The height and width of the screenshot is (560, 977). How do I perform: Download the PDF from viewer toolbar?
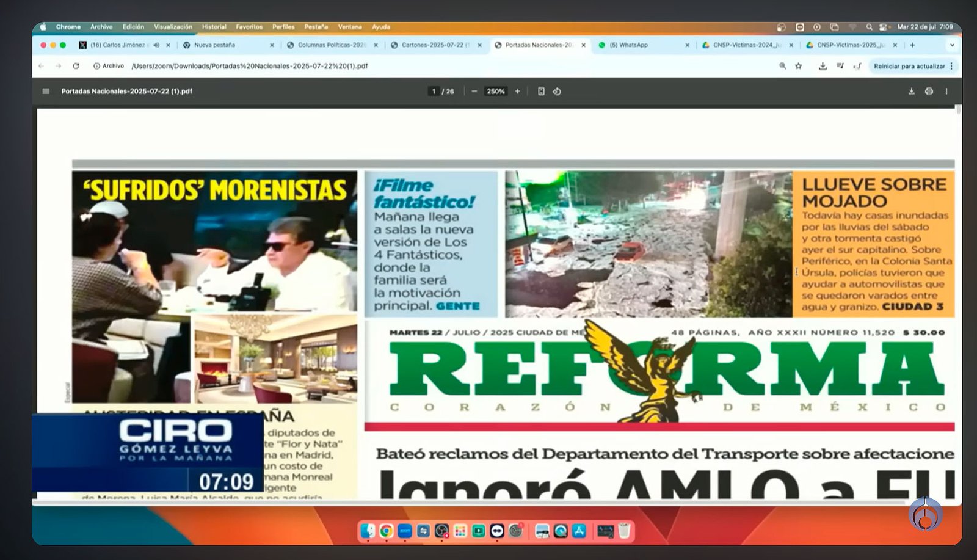click(911, 92)
